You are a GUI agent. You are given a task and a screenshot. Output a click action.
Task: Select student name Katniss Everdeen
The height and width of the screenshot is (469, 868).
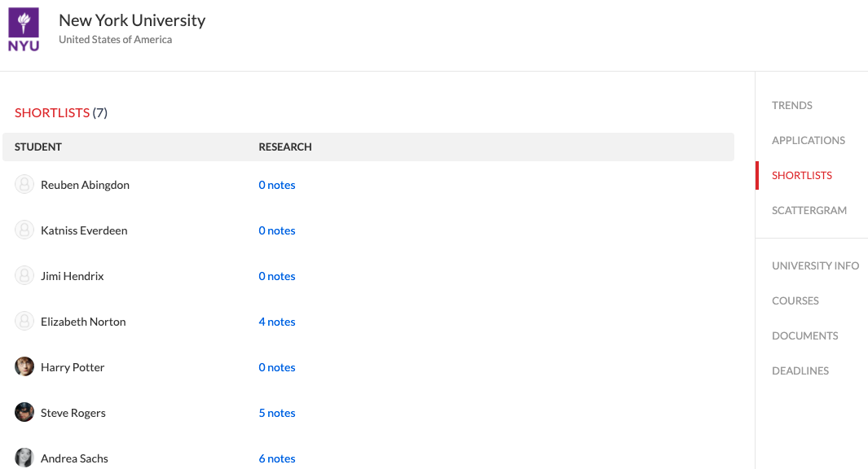point(84,230)
